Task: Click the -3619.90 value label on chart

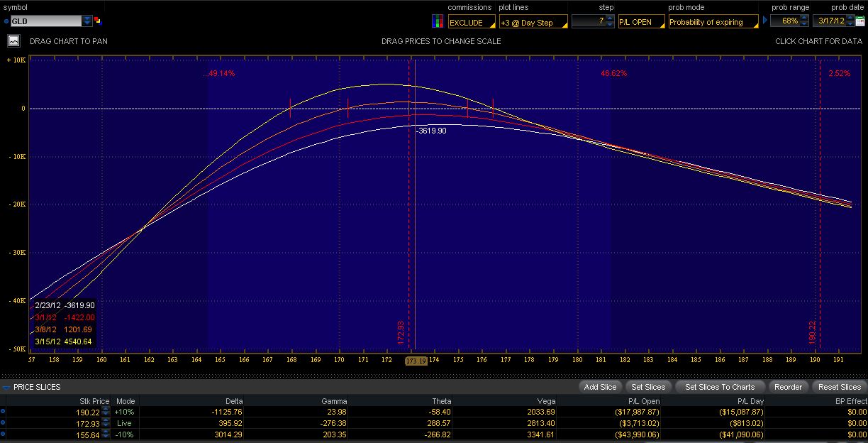Action: point(431,131)
